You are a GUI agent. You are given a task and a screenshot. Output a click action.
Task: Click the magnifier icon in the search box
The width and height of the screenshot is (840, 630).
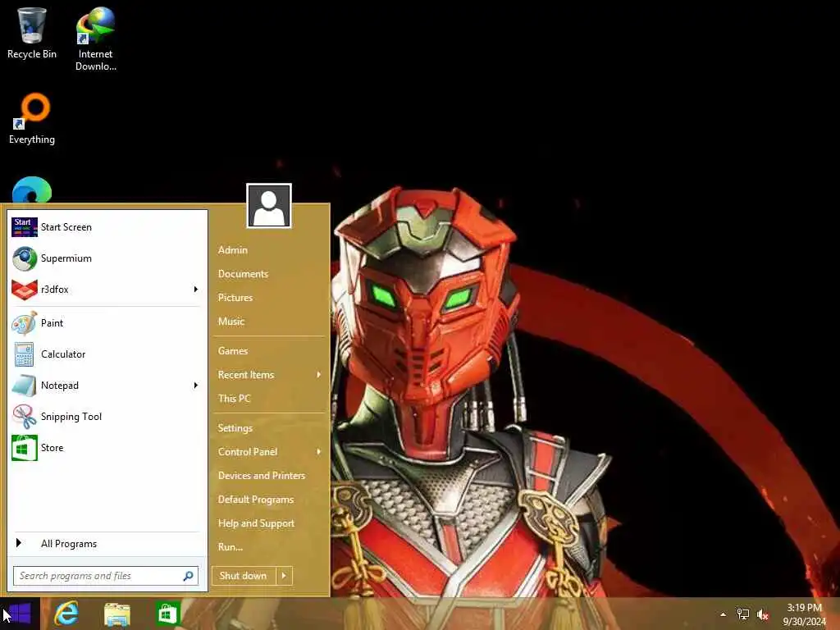pyautogui.click(x=188, y=576)
